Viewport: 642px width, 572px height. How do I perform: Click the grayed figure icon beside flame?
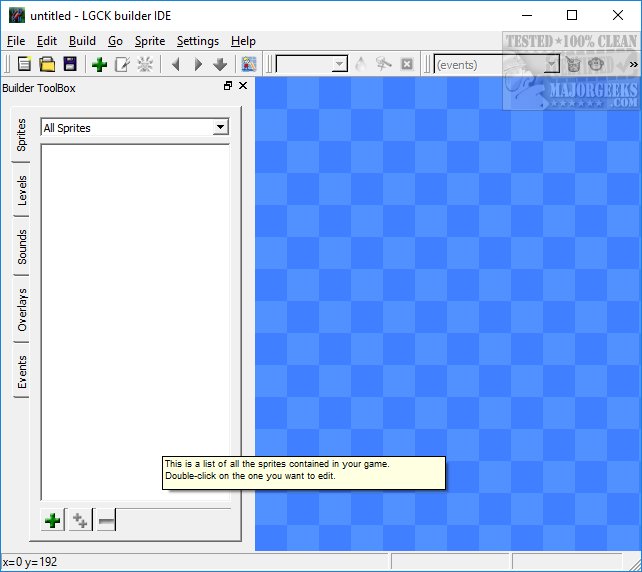(383, 64)
